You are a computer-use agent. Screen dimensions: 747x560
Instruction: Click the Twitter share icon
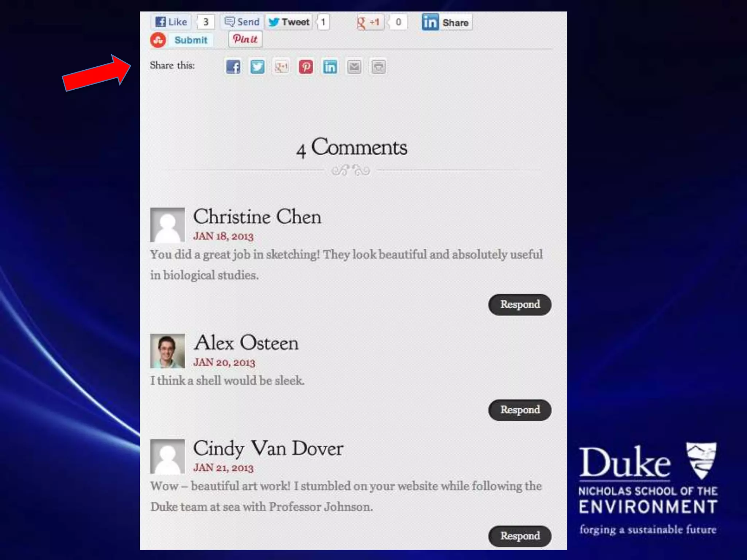pyautogui.click(x=257, y=67)
